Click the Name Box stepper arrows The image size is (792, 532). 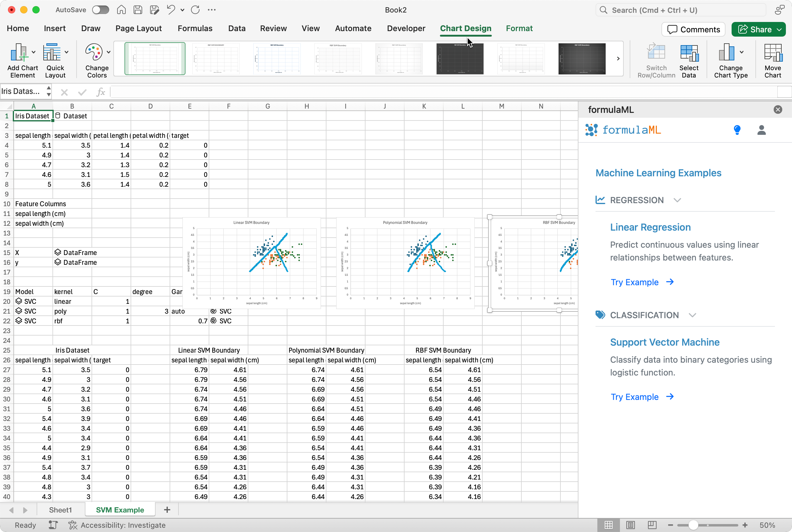(x=49, y=91)
